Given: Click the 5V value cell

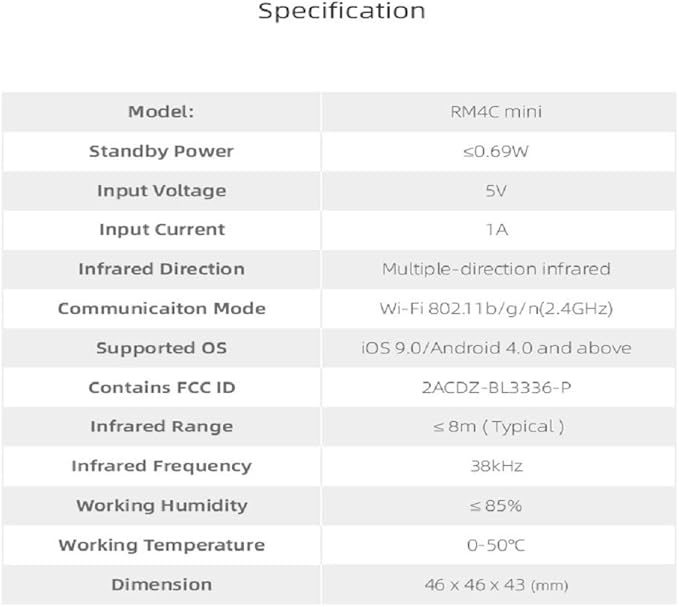Looking at the screenshot, I should 498,190.
